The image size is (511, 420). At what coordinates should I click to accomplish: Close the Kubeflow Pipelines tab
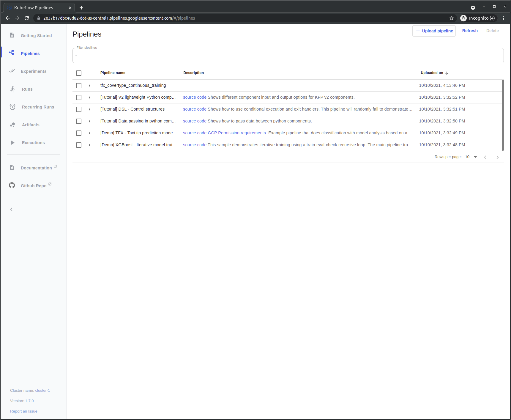pos(70,8)
